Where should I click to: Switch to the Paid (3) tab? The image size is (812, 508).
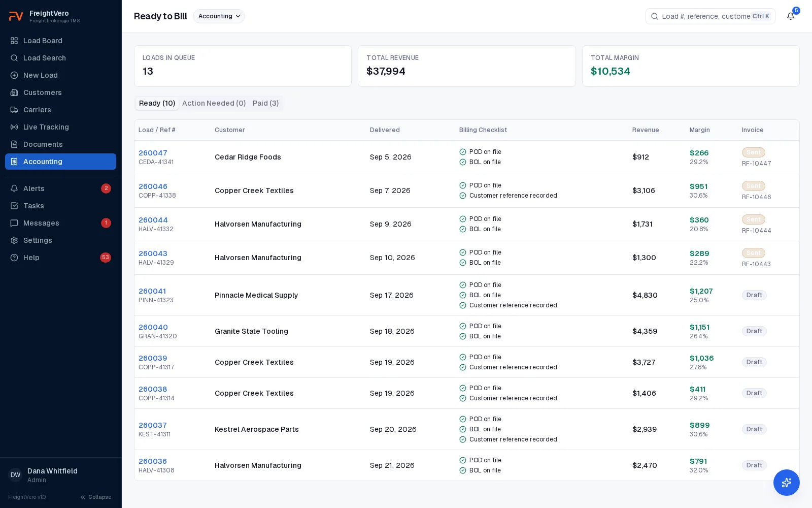266,103
